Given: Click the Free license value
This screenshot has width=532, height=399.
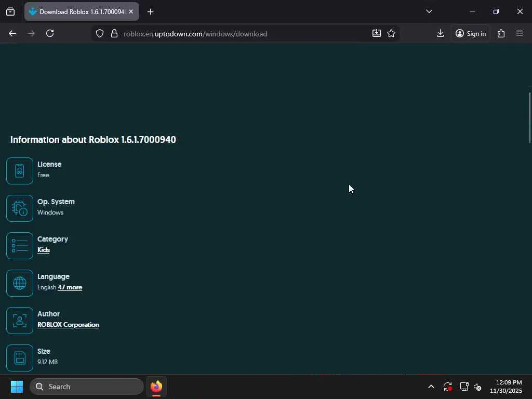Looking at the screenshot, I should click(43, 175).
